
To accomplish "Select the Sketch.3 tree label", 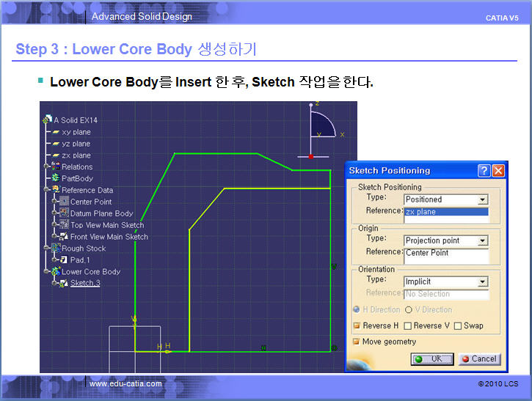I will point(85,283).
